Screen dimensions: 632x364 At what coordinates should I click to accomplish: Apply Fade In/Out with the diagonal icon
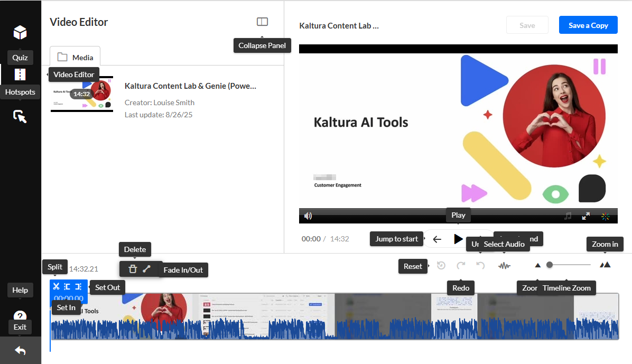[x=147, y=268]
